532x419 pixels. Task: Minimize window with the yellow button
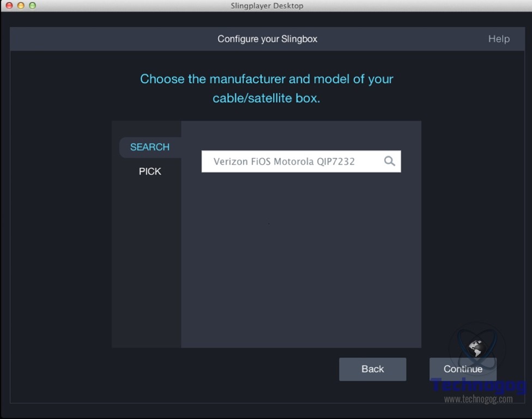click(x=21, y=5)
